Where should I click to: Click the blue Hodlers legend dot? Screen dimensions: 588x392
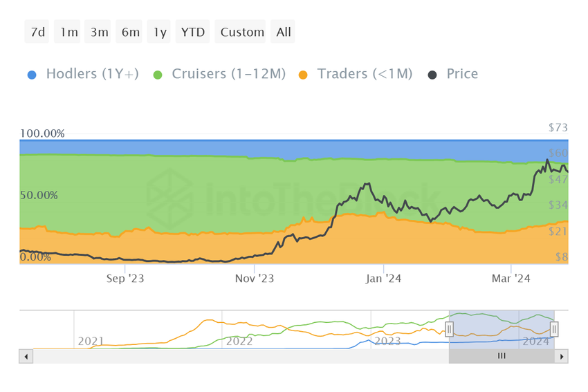click(x=33, y=74)
